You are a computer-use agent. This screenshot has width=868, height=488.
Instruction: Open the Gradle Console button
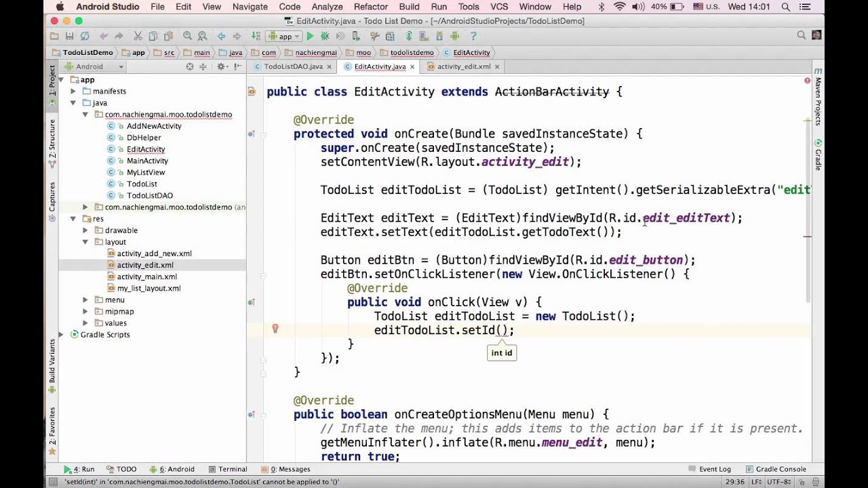(x=775, y=469)
